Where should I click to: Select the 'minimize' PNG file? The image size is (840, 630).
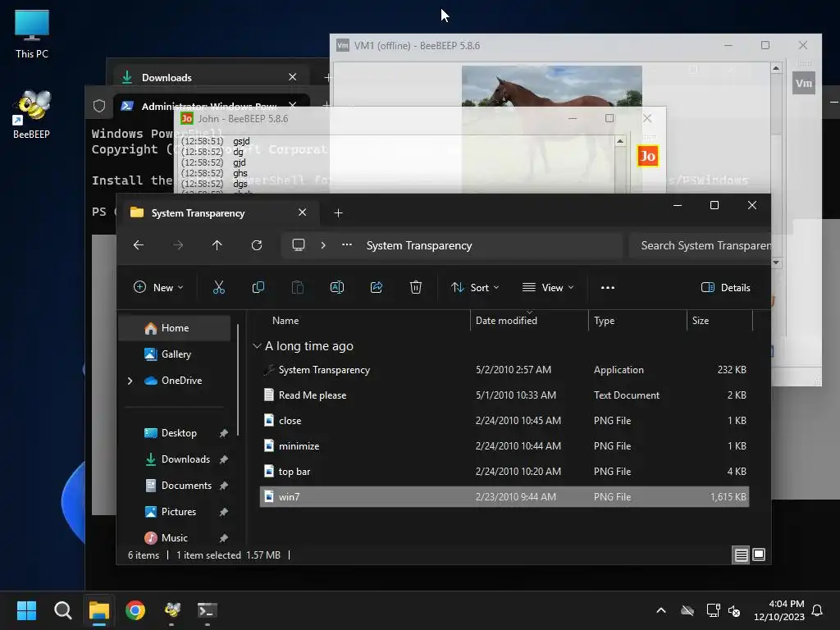[504, 446]
